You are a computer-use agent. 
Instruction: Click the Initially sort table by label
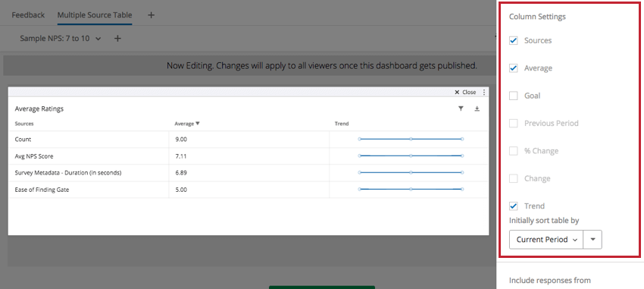[544, 220]
